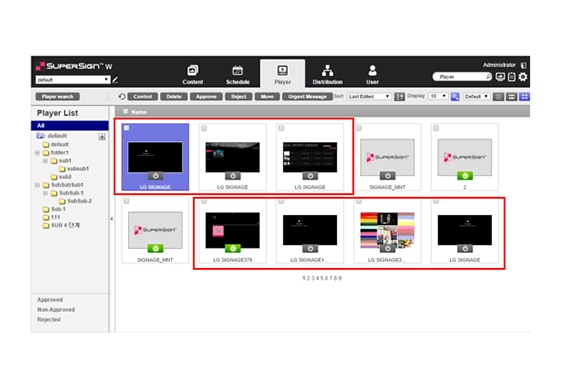Open the settings gear icon
570x380 pixels.
click(523, 77)
